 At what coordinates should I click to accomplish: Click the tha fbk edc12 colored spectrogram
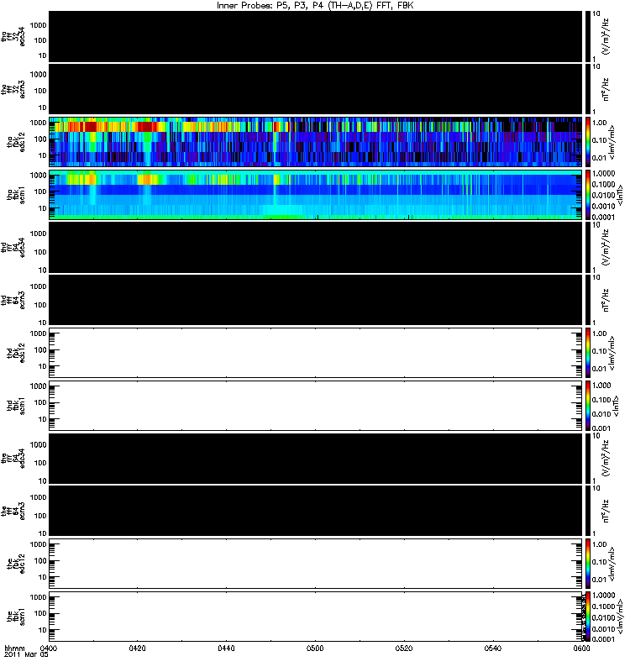click(316, 141)
